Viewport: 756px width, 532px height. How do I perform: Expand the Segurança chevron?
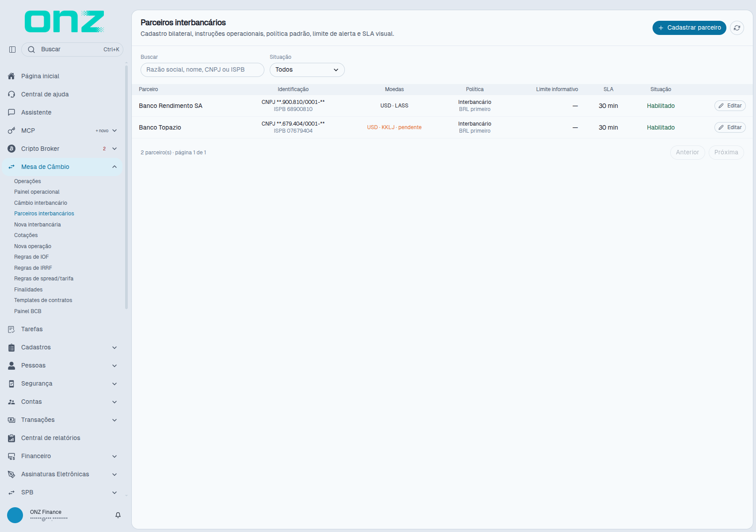(x=115, y=384)
